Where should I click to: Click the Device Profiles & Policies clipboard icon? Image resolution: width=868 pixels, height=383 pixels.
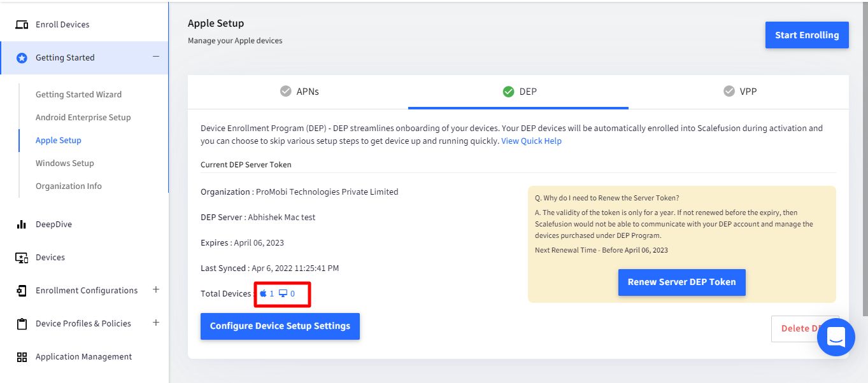(x=22, y=324)
